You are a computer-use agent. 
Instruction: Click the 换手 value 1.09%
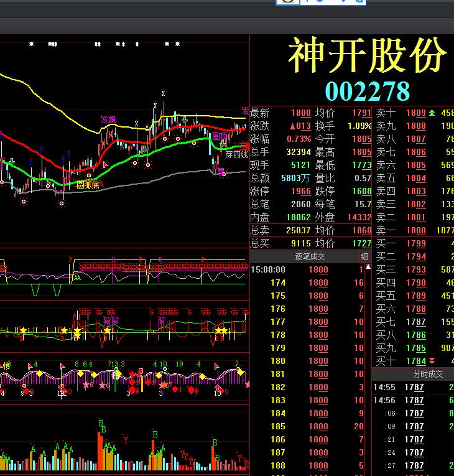(359, 126)
